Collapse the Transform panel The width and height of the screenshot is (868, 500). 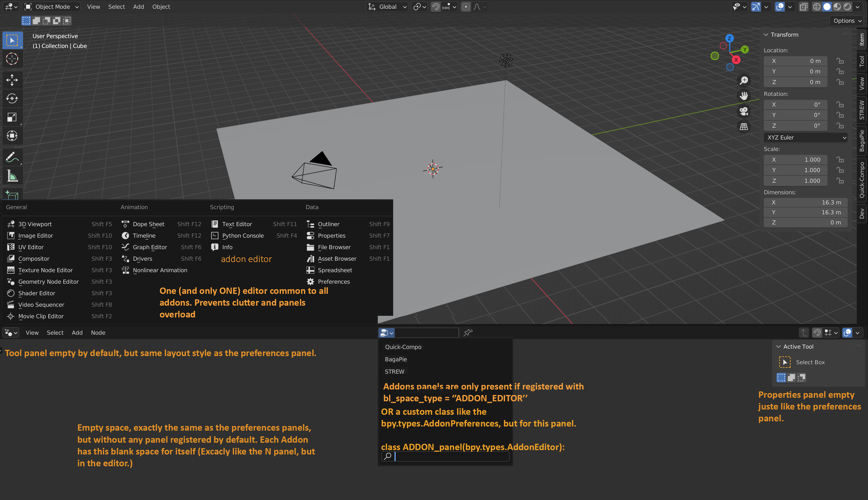(x=766, y=35)
